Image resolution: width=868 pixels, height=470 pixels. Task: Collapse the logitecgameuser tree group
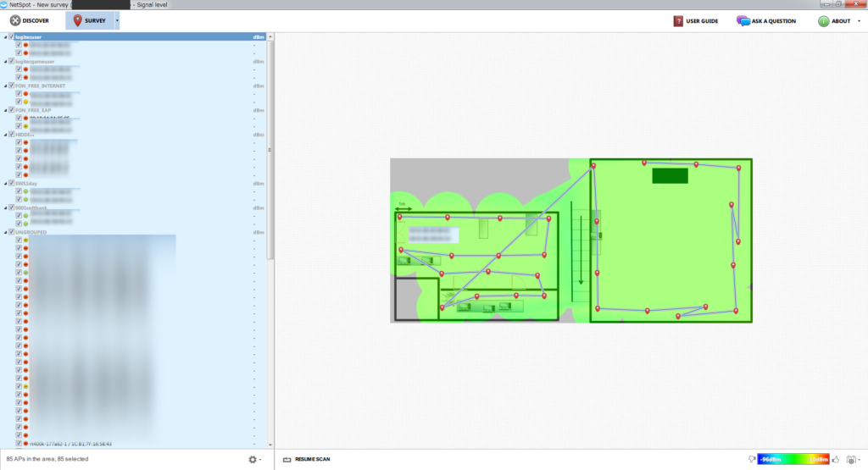[5, 62]
